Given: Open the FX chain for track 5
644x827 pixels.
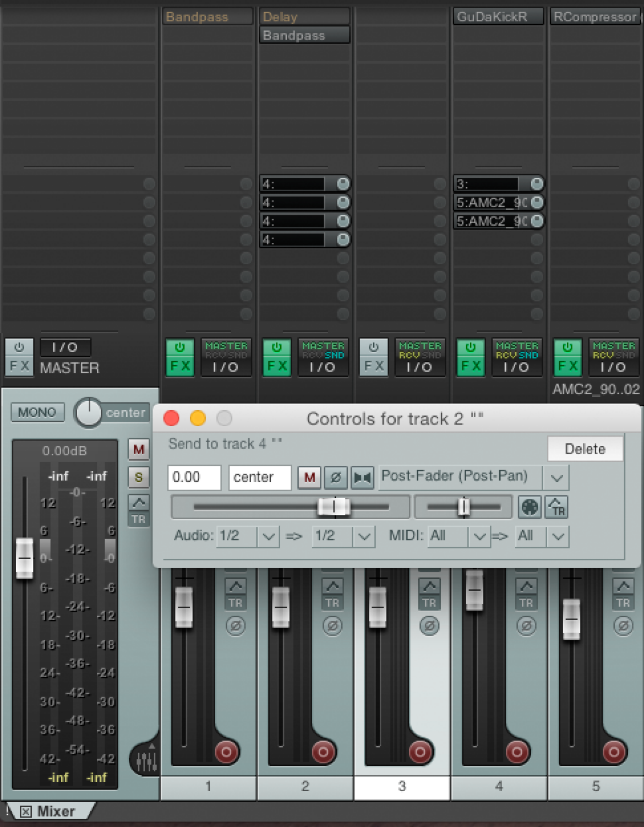Looking at the screenshot, I should (x=567, y=366).
